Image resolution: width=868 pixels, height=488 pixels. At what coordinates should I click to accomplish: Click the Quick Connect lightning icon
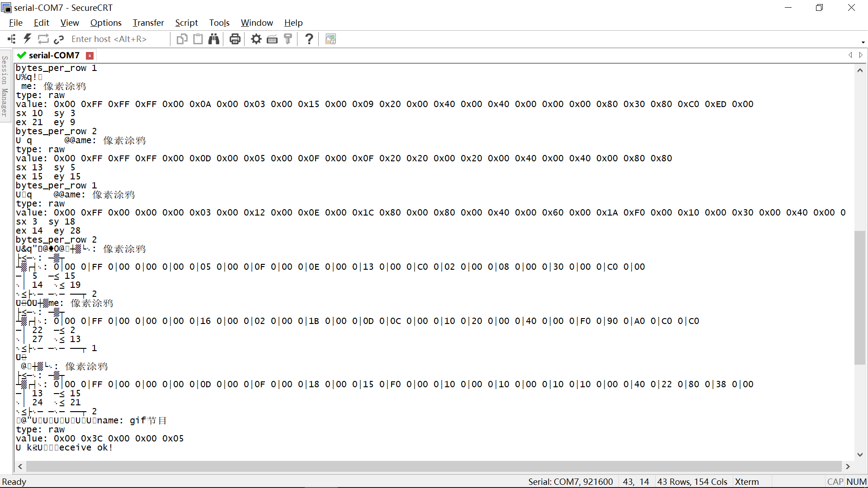click(28, 39)
